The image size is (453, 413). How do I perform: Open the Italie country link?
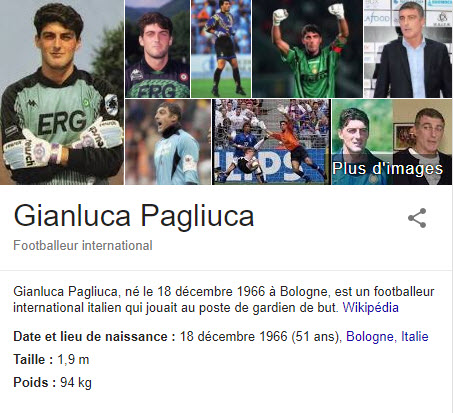pyautogui.click(x=415, y=336)
